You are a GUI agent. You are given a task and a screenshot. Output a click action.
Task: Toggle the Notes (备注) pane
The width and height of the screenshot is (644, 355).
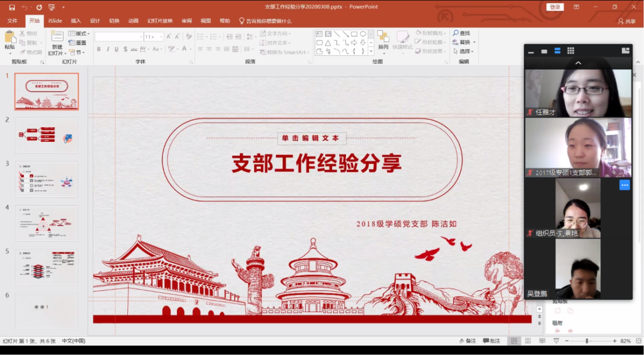(468, 341)
